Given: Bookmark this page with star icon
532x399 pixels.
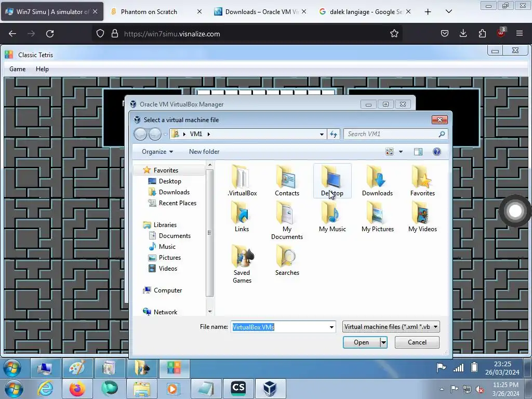Looking at the screenshot, I should pyautogui.click(x=394, y=34).
